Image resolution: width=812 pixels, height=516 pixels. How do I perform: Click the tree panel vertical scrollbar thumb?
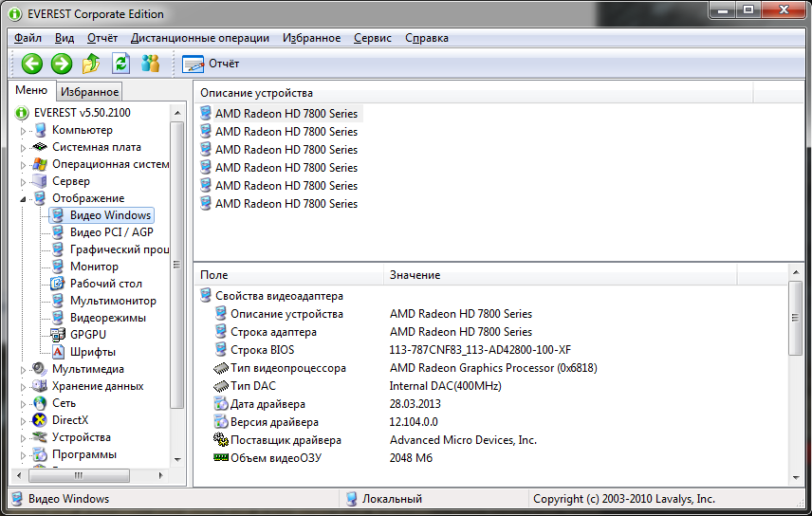(177, 265)
